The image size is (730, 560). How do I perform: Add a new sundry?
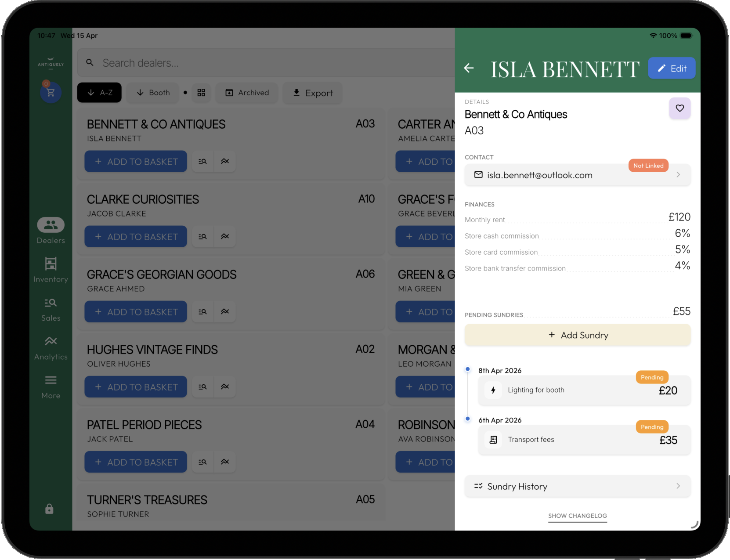578,335
